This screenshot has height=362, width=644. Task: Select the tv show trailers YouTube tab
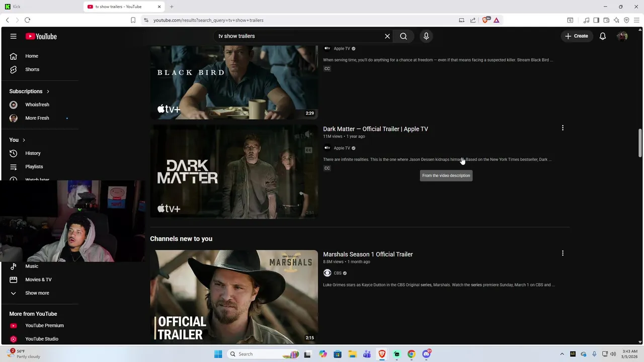click(x=124, y=7)
